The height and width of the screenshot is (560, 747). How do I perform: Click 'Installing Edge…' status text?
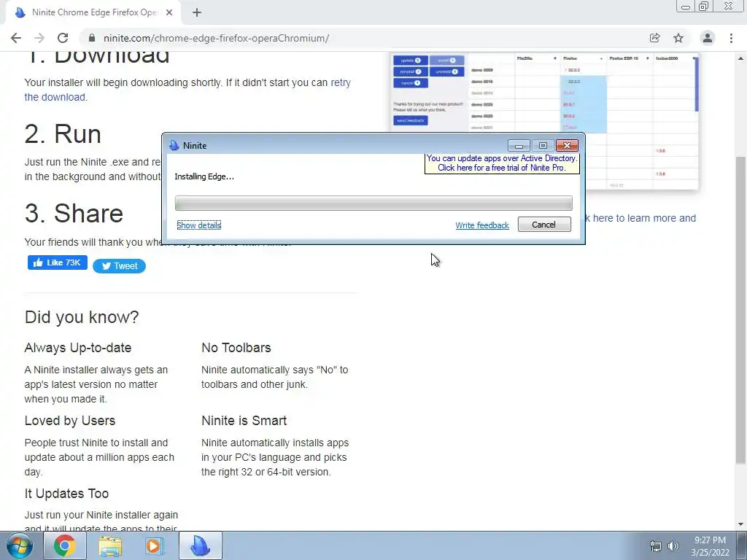point(204,176)
